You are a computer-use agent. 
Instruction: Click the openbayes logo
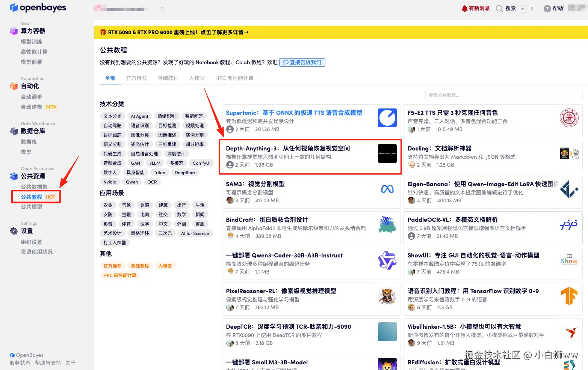pos(38,8)
